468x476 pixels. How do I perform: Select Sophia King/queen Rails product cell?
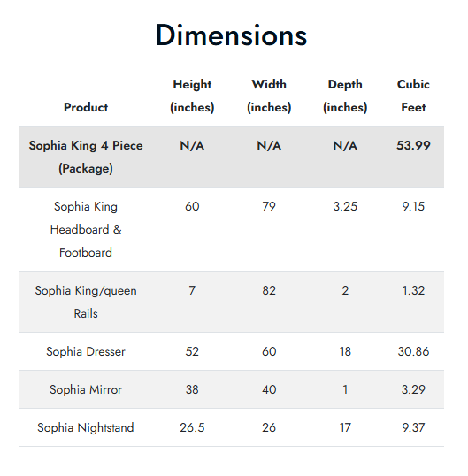(x=86, y=302)
